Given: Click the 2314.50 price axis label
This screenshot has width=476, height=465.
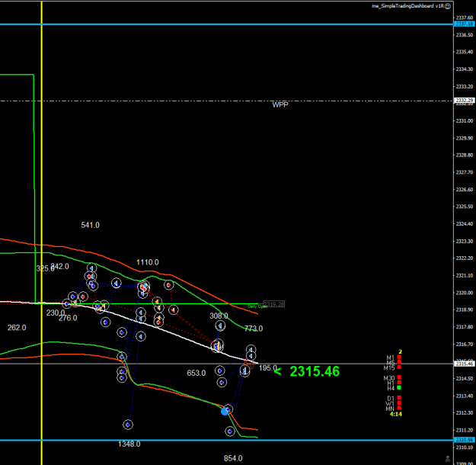Looking at the screenshot, I should [x=465, y=378].
